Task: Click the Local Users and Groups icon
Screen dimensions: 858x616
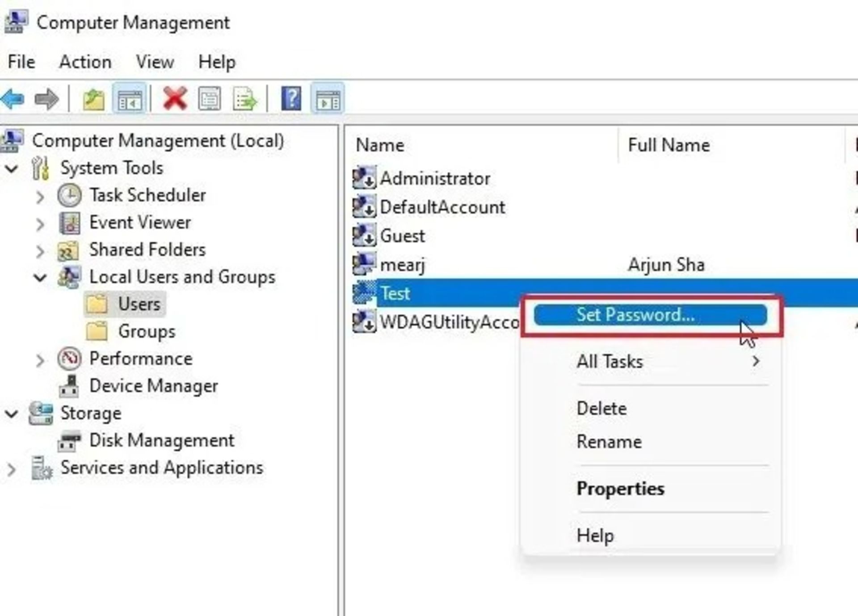Action: 69,277
